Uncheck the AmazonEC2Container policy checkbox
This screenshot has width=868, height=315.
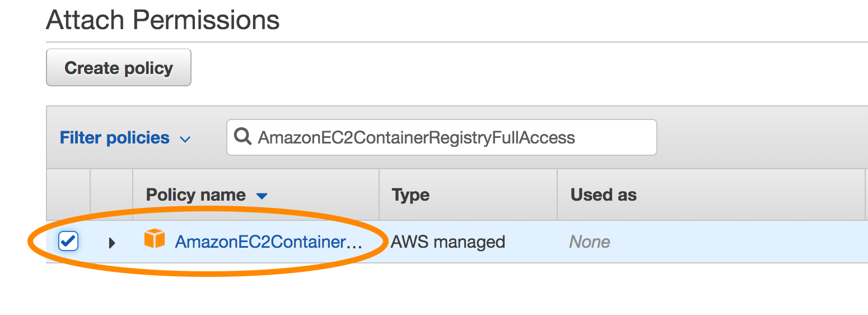point(68,242)
